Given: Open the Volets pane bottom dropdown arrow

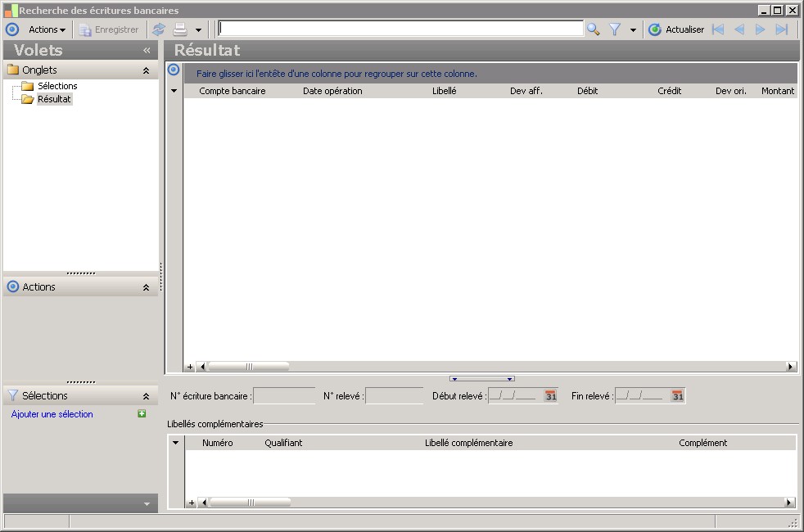Looking at the screenshot, I should pyautogui.click(x=147, y=504).
